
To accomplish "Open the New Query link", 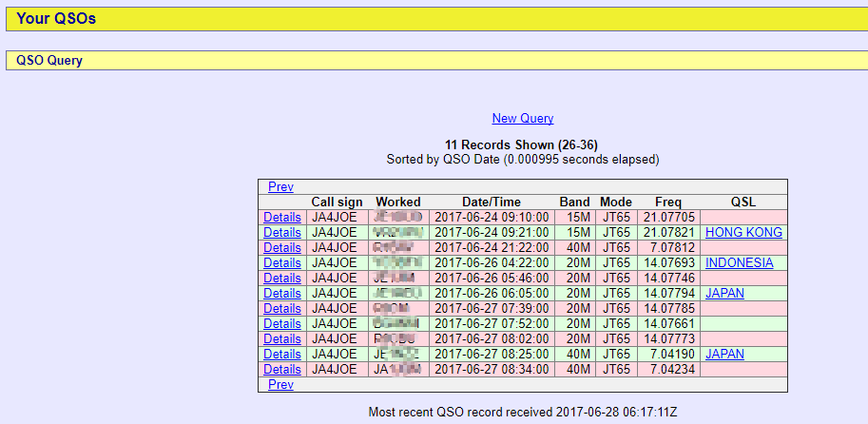I will pyautogui.click(x=523, y=119).
